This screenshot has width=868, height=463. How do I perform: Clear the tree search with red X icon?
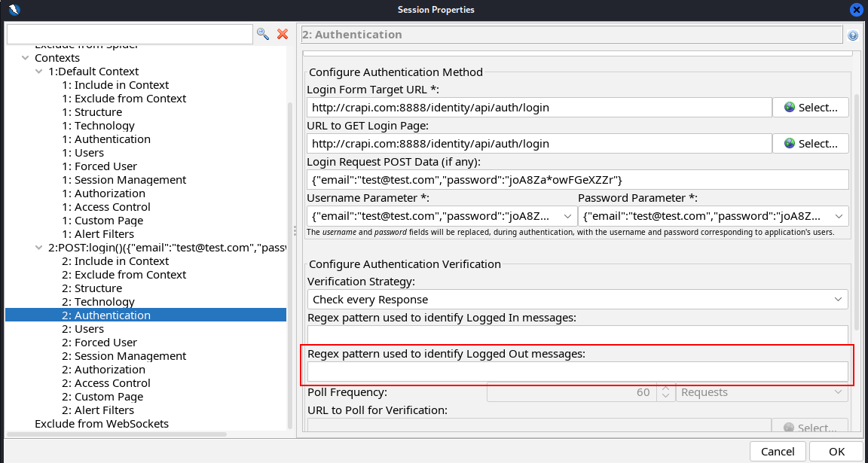coord(283,35)
